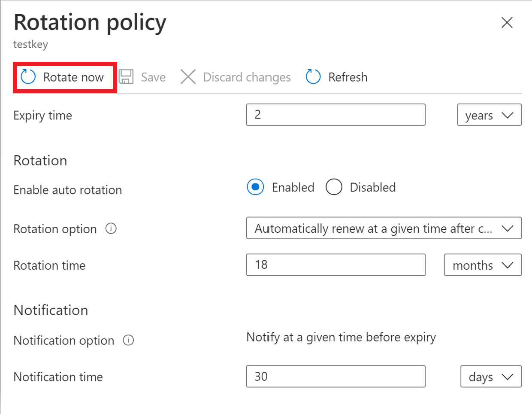This screenshot has width=532, height=414.
Task: Disable auto rotation
Action: tap(334, 187)
